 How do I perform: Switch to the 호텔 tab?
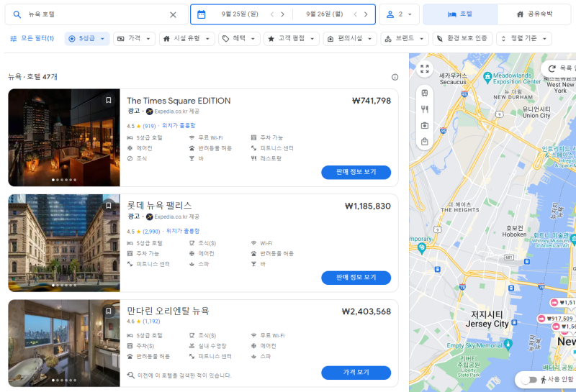tap(460, 14)
